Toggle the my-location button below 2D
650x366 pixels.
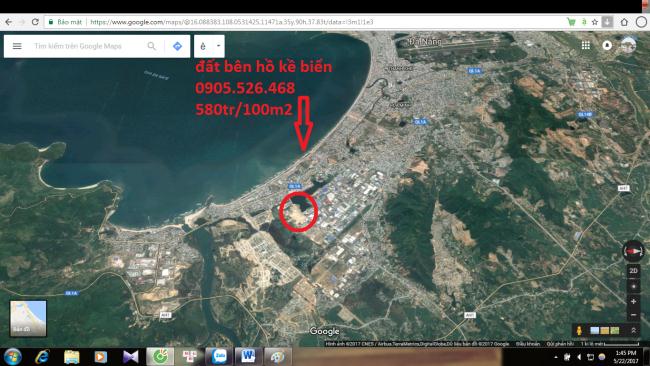coord(633,286)
